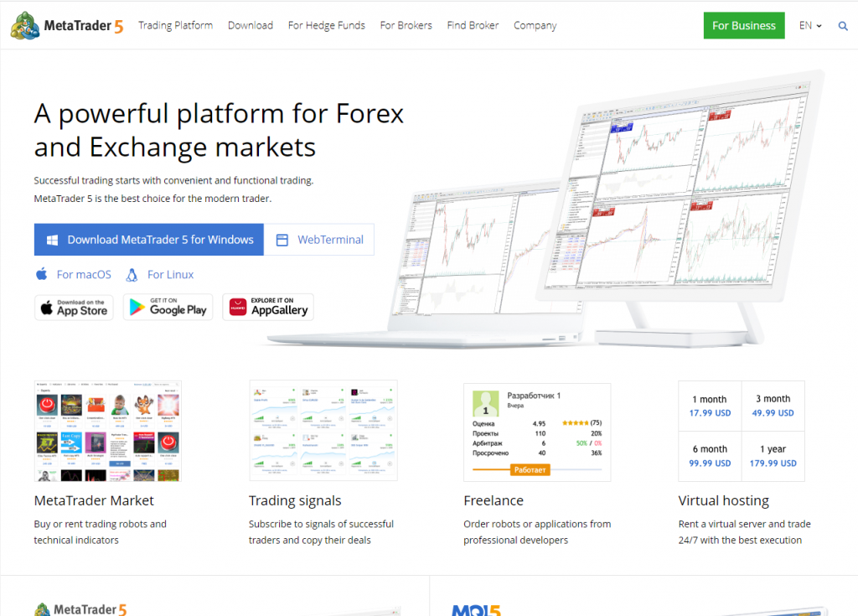The image size is (858, 616).
Task: Expand the EN language dropdown
Action: [x=810, y=25]
